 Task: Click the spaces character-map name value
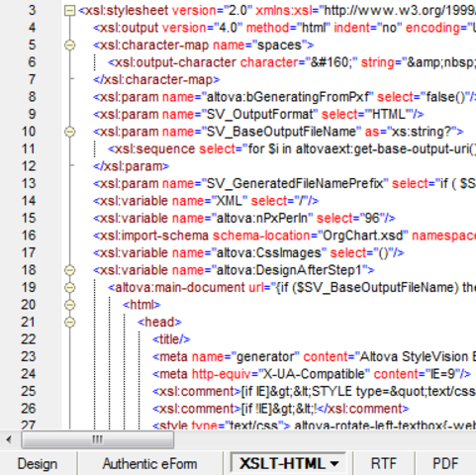279,46
